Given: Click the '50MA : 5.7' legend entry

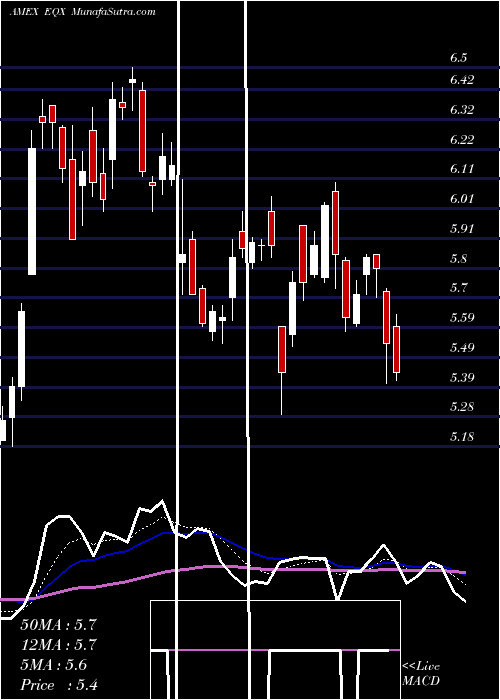Looking at the screenshot, I should (58, 625).
